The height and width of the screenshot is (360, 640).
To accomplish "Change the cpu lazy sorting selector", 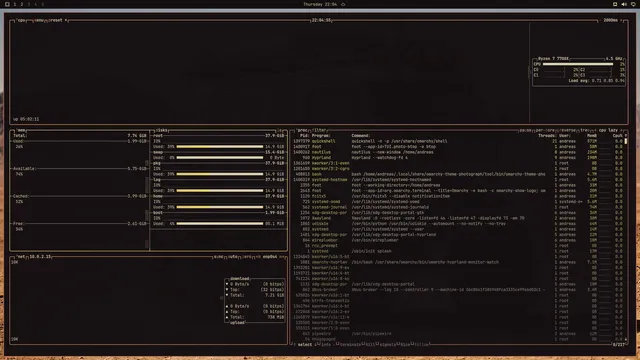I will pyautogui.click(x=608, y=131).
